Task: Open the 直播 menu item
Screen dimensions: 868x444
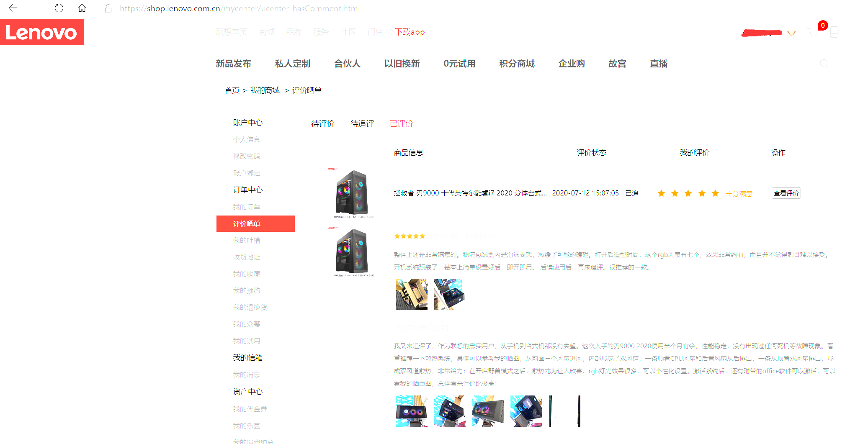Action: click(x=659, y=64)
